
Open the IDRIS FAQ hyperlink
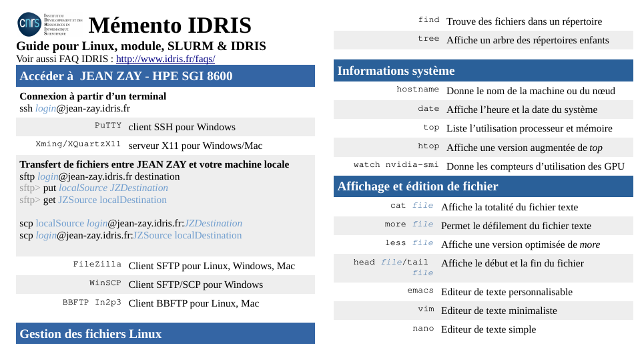tap(165, 59)
